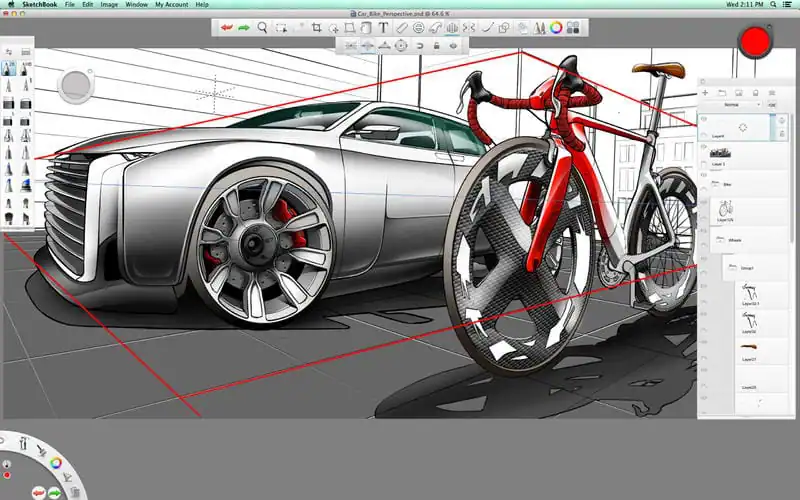This screenshot has width=800, height=500.
Task: Open the My Account menu
Action: pyautogui.click(x=171, y=4)
